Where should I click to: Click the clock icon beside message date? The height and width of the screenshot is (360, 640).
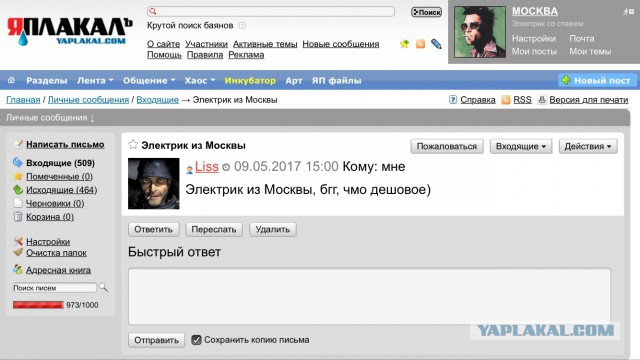(x=226, y=167)
